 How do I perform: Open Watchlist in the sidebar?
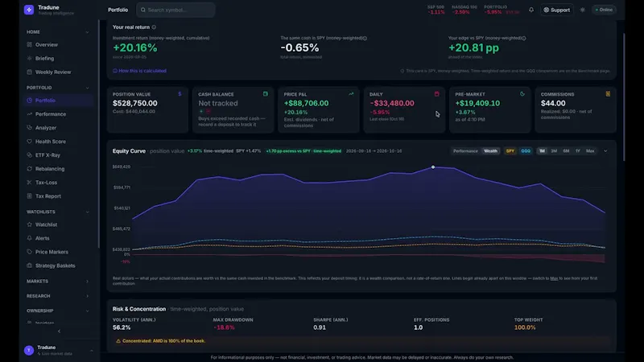coord(57,224)
